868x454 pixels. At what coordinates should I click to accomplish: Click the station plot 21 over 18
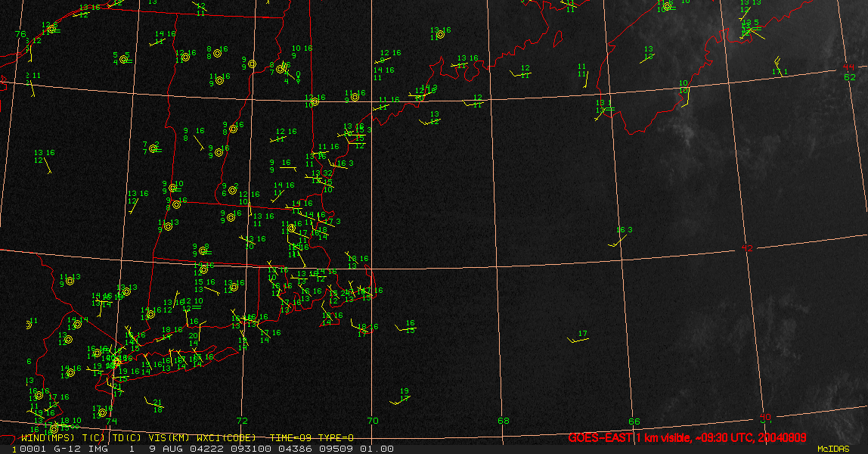154,405
